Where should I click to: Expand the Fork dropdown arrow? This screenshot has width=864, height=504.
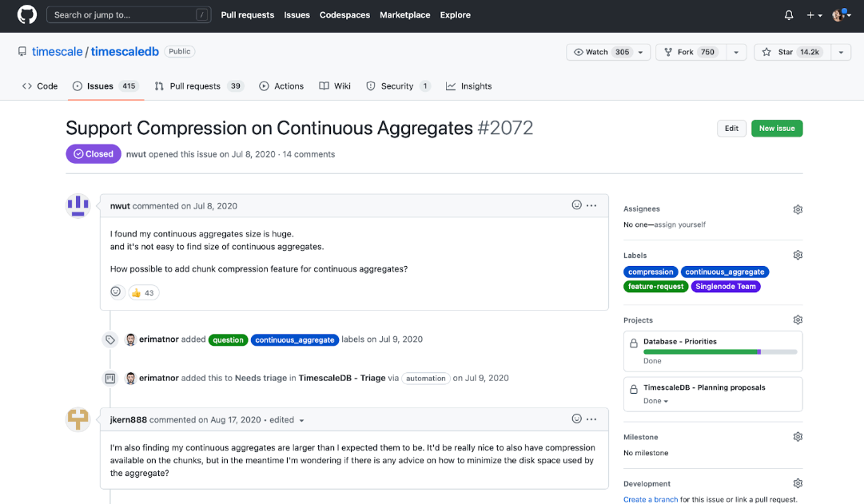pyautogui.click(x=736, y=52)
